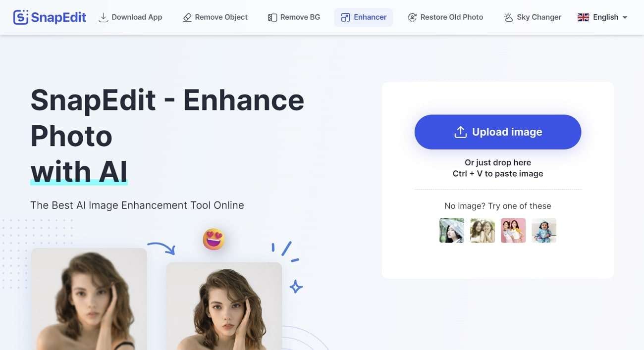Click the SnapEdit logo icon
The height and width of the screenshot is (350, 644).
21,17
